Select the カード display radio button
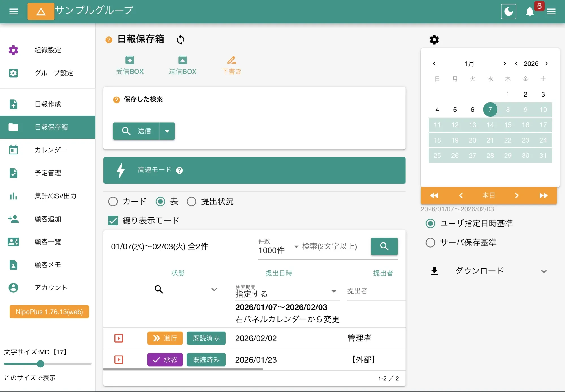 (113, 202)
